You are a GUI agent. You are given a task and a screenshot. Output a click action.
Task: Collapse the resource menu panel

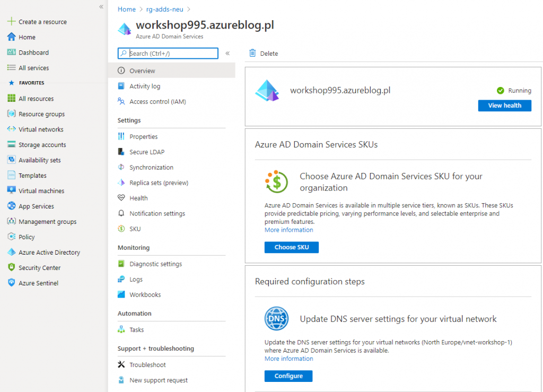(x=227, y=53)
